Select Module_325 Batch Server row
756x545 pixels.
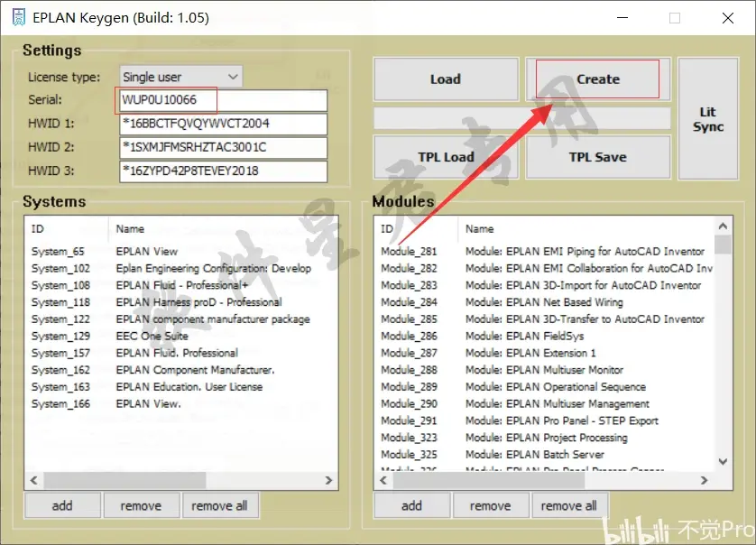[544, 454]
